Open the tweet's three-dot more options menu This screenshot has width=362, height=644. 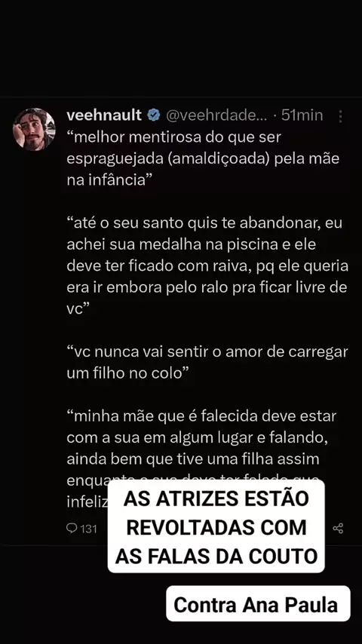click(x=340, y=116)
